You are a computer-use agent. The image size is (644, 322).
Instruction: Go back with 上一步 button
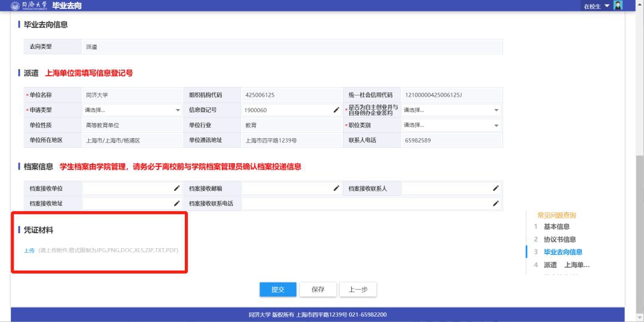pos(358,290)
